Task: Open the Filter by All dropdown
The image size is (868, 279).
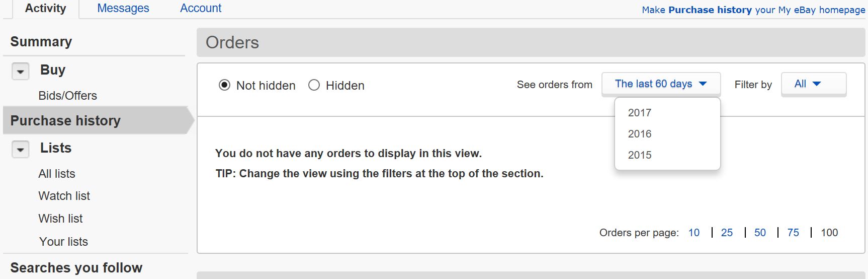Action: [x=813, y=84]
